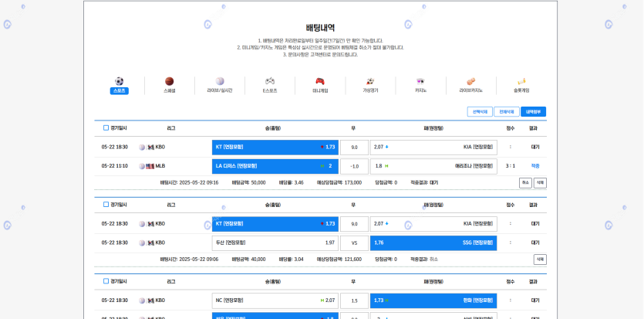Open the 가상경기 category icon

(x=370, y=82)
